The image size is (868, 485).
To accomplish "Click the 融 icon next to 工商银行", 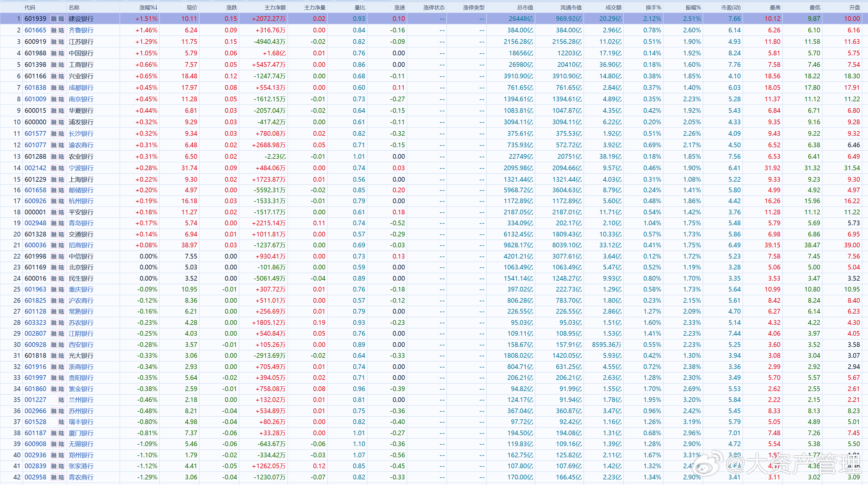I will tap(54, 65).
